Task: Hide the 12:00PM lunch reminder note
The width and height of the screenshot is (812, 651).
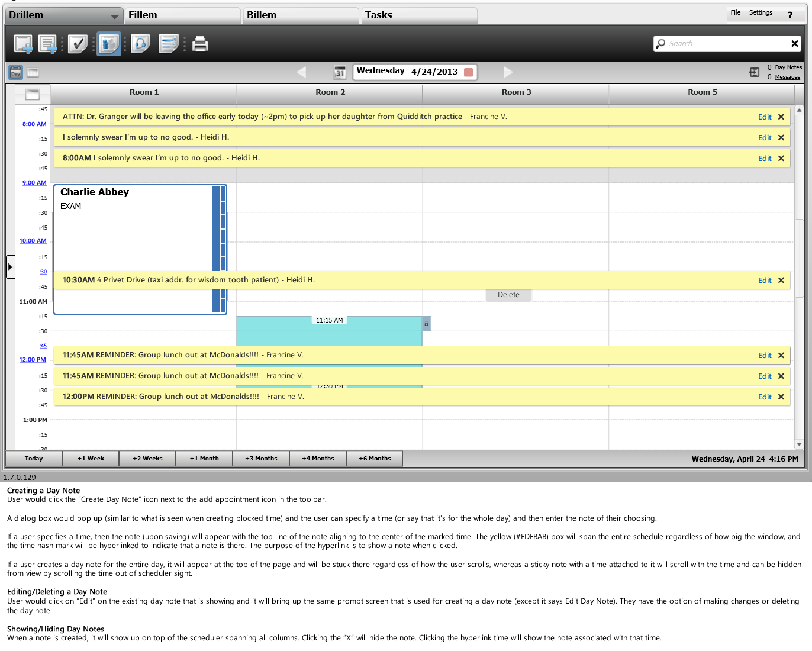Action: coord(781,397)
